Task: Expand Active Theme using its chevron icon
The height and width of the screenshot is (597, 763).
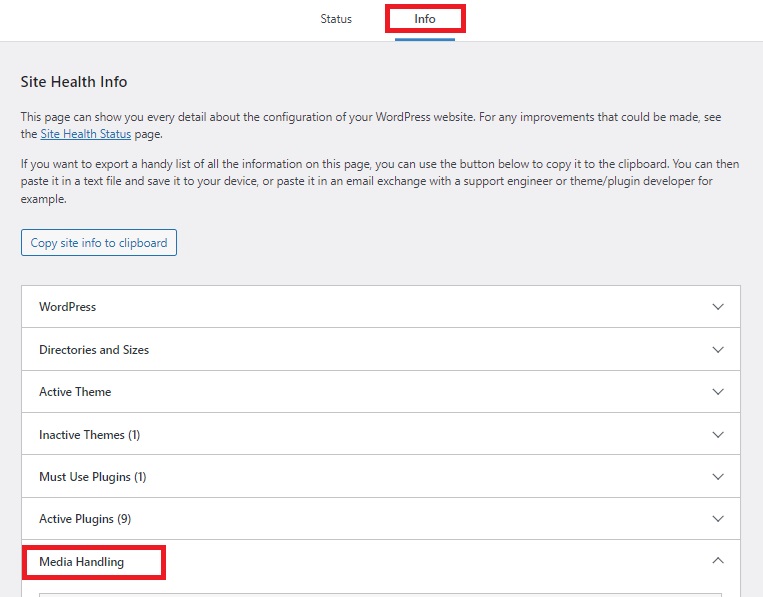Action: (x=717, y=392)
